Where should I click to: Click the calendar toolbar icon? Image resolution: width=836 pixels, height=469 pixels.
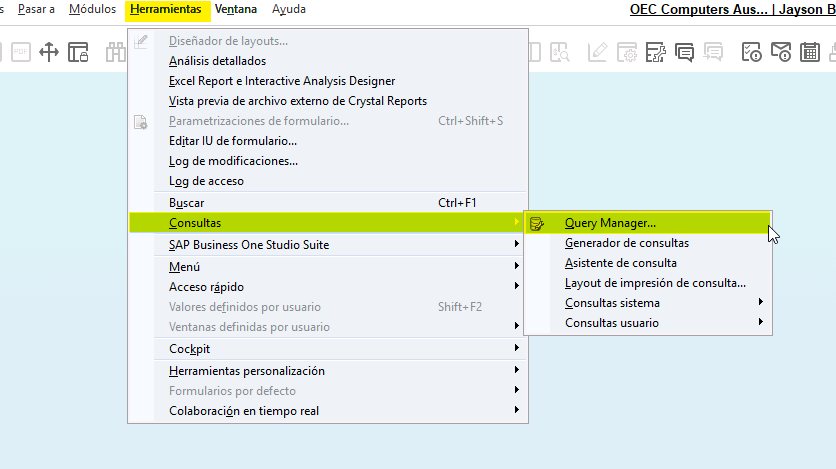point(810,52)
